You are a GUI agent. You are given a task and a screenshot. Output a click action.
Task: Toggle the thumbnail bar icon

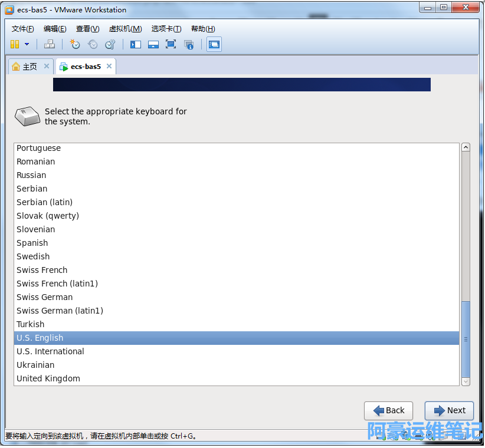153,44
